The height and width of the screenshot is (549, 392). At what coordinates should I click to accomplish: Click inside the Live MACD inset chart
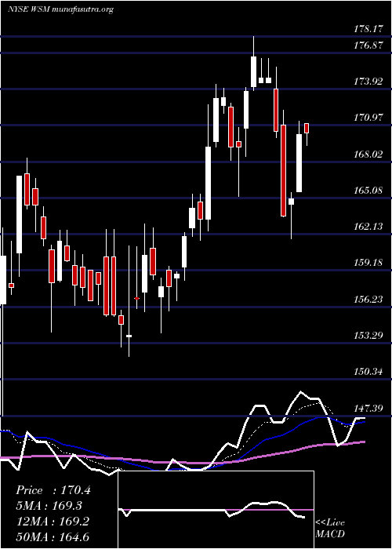point(216,510)
